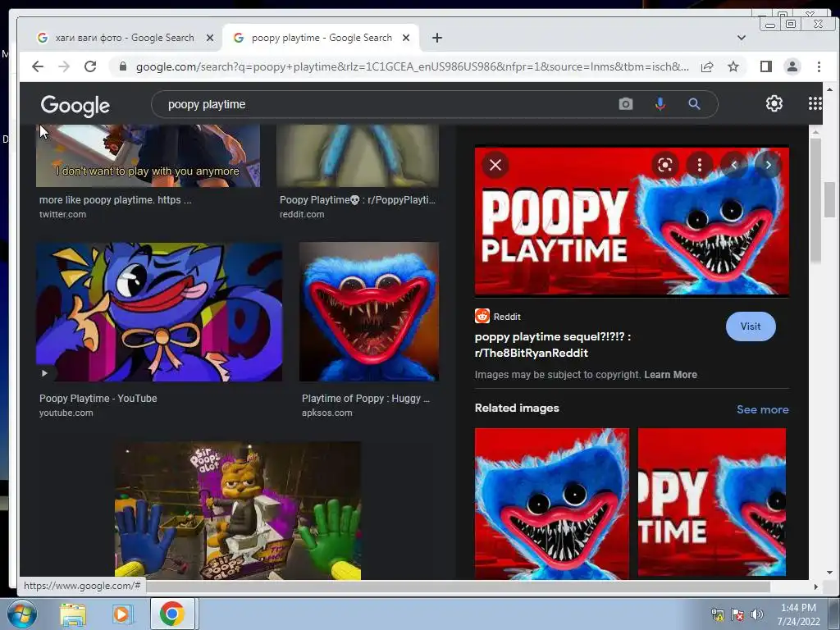The height and width of the screenshot is (630, 840).
Task: Open the large POOPY PLAYTIME preview image
Action: tap(632, 221)
